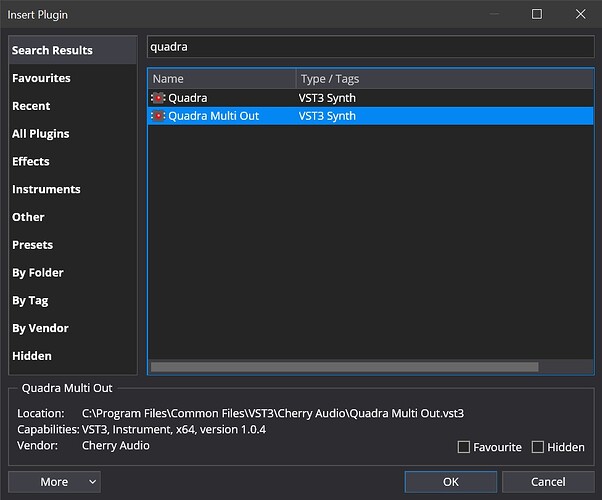Screen dimensions: 602x500
Task: Select the Quadra Multi Out row name
Action: 213,116
